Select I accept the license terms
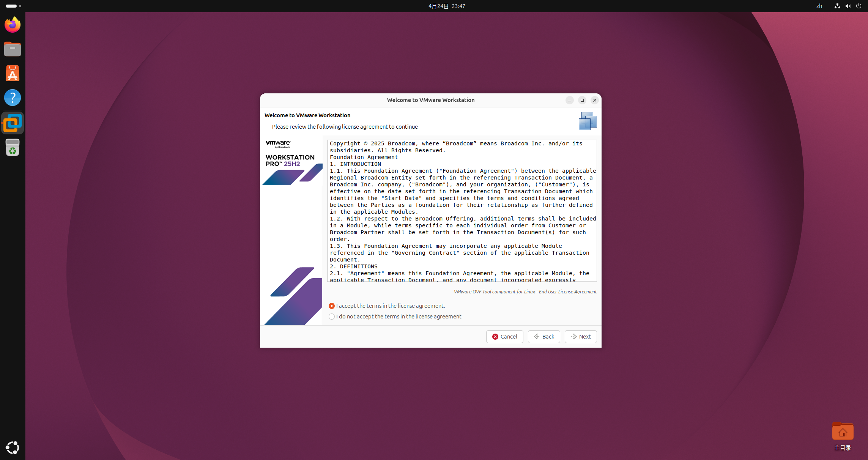 point(332,306)
